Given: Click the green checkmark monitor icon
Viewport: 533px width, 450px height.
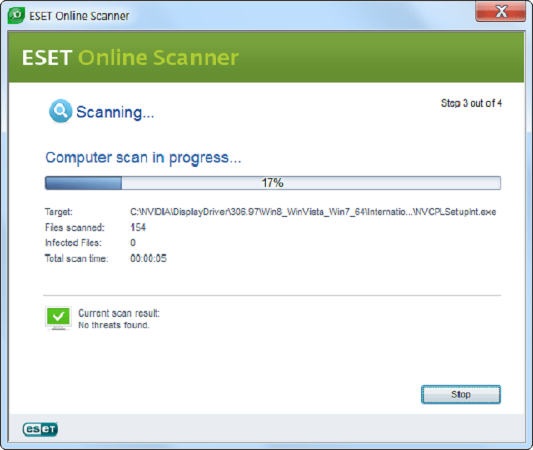Looking at the screenshot, I should click(x=58, y=318).
